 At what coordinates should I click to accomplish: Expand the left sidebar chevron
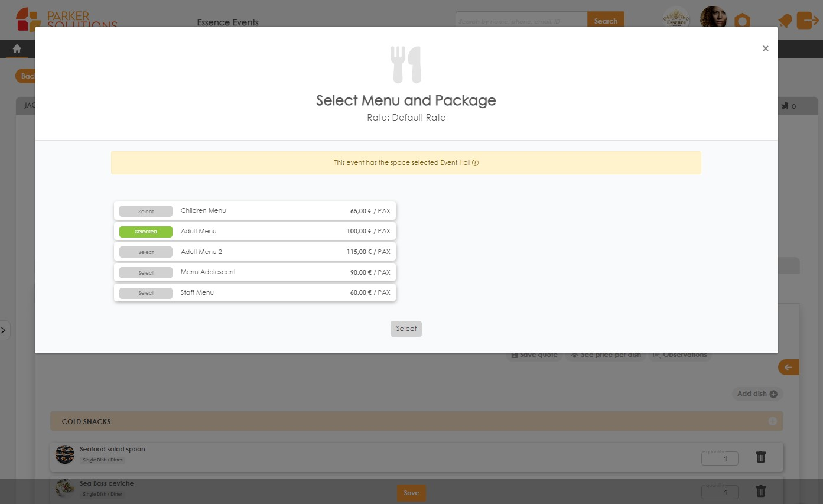coord(5,330)
